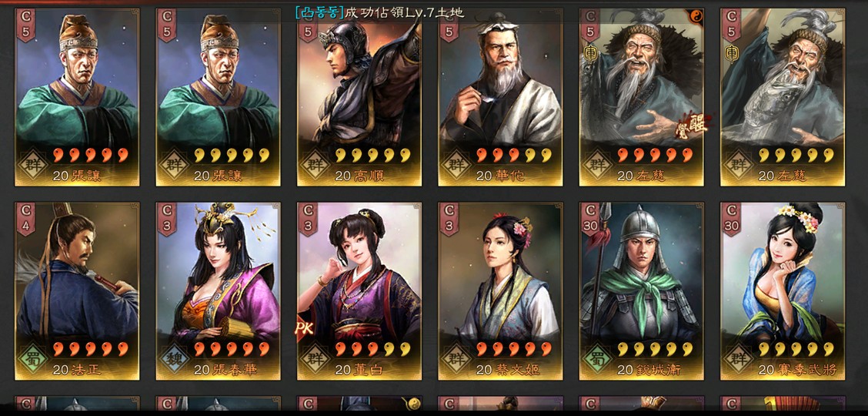The height and width of the screenshot is (416, 868).
Task: Open the 華佗 card
Action: tap(500, 97)
